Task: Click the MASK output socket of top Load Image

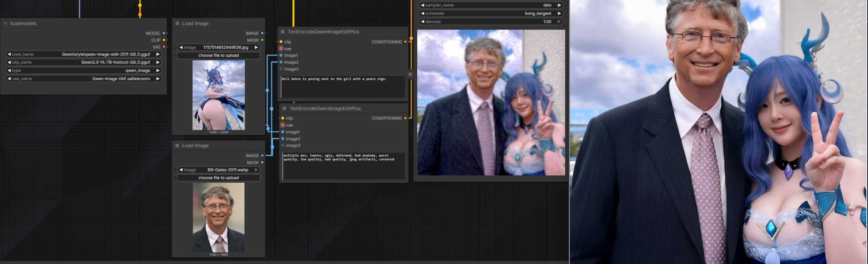Action: pyautogui.click(x=262, y=40)
